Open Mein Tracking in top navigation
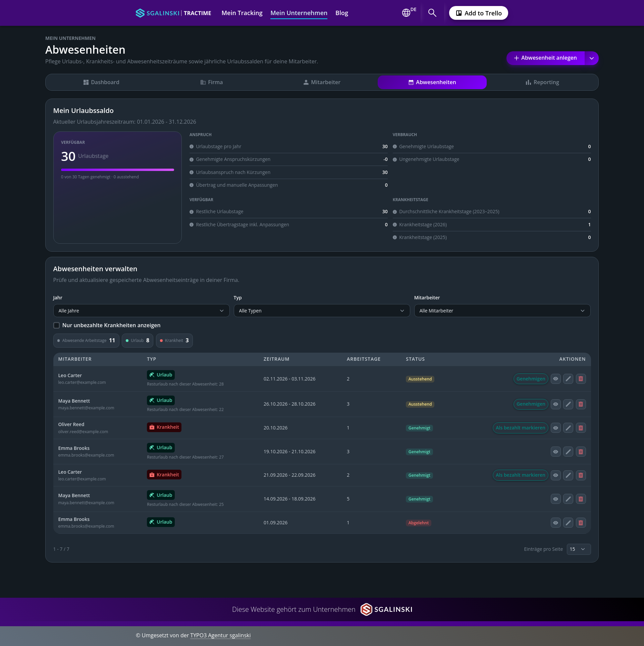The width and height of the screenshot is (644, 646). [x=242, y=13]
